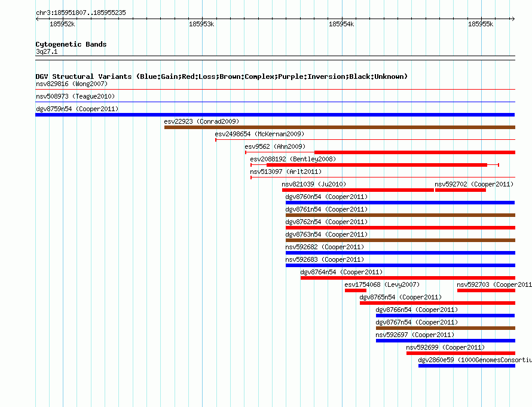Image resolution: width=532 pixels, height=407 pixels.
Task: Click the nsv829816 (Wong2007) variant label
Action: (72, 84)
